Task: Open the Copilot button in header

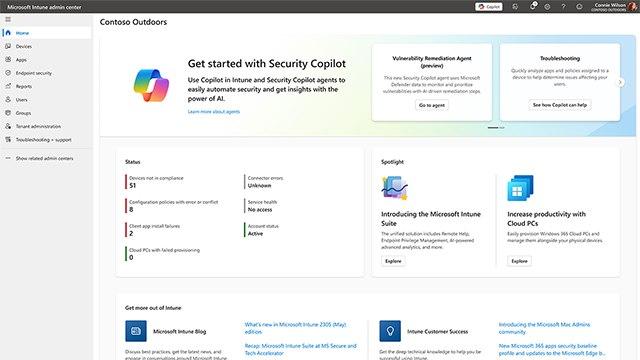Action: pos(489,7)
